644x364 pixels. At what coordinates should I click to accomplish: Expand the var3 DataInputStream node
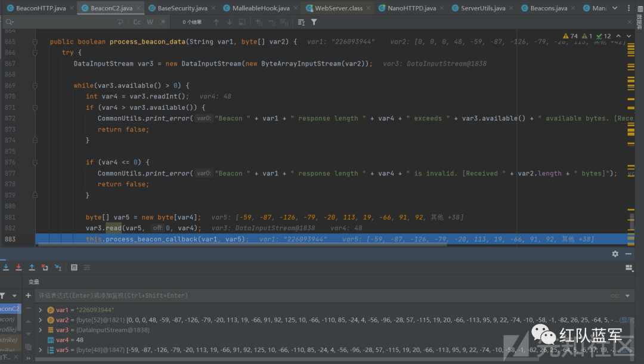pyautogui.click(x=41, y=330)
